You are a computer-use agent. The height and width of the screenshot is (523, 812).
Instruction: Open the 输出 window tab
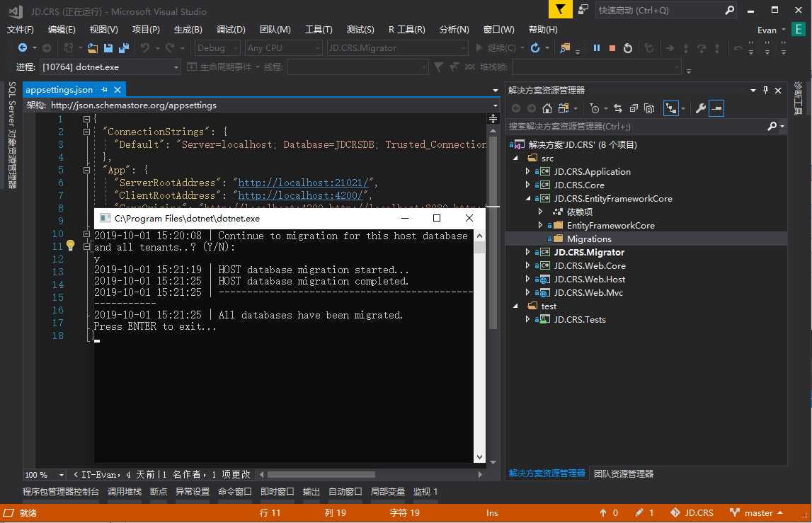coord(311,491)
